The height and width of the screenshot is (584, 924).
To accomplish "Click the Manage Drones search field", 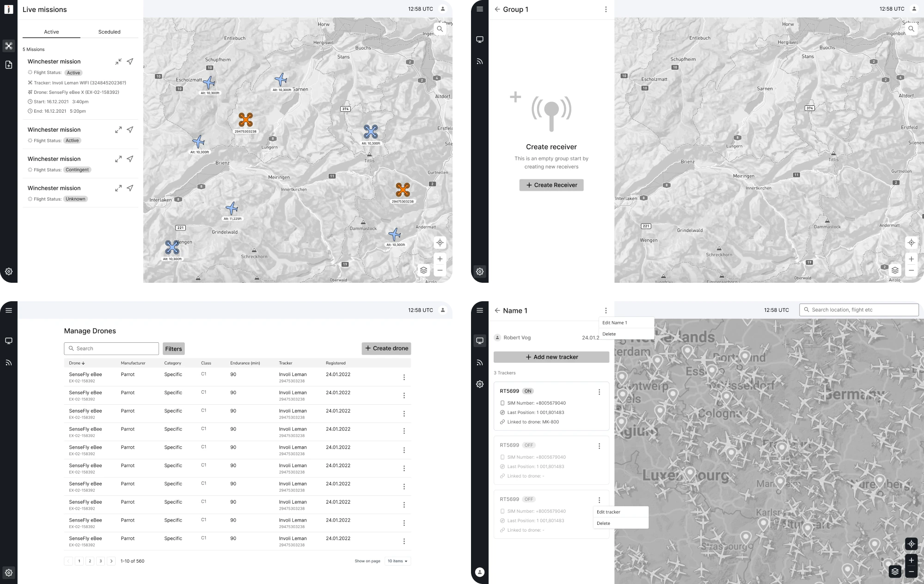I will pyautogui.click(x=111, y=348).
